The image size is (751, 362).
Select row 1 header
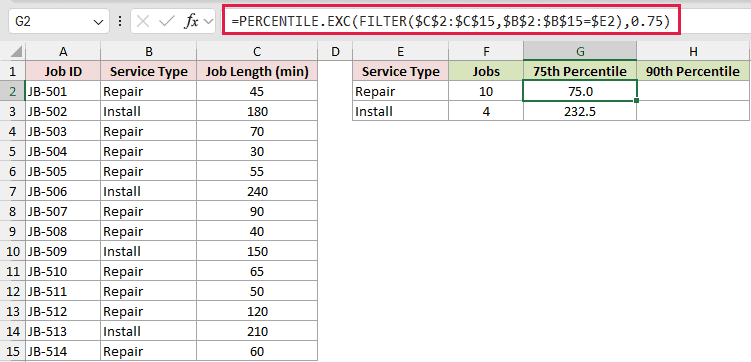point(12,71)
